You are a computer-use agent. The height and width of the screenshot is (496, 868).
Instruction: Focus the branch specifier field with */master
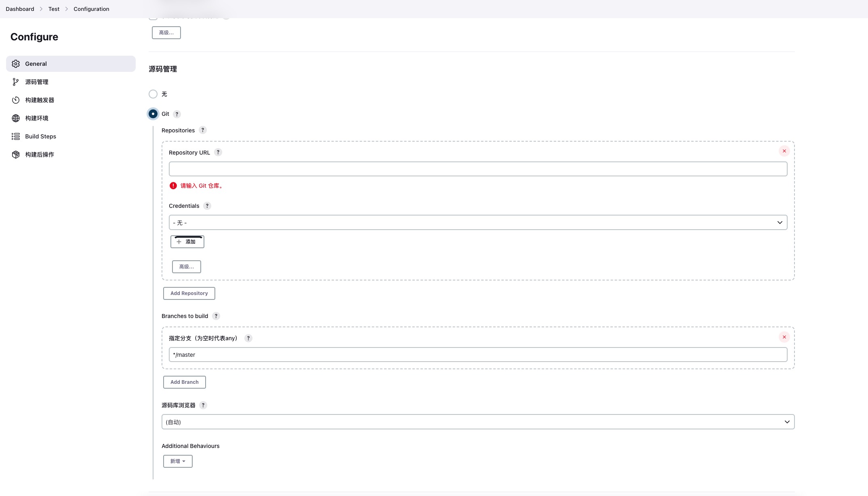click(x=478, y=355)
